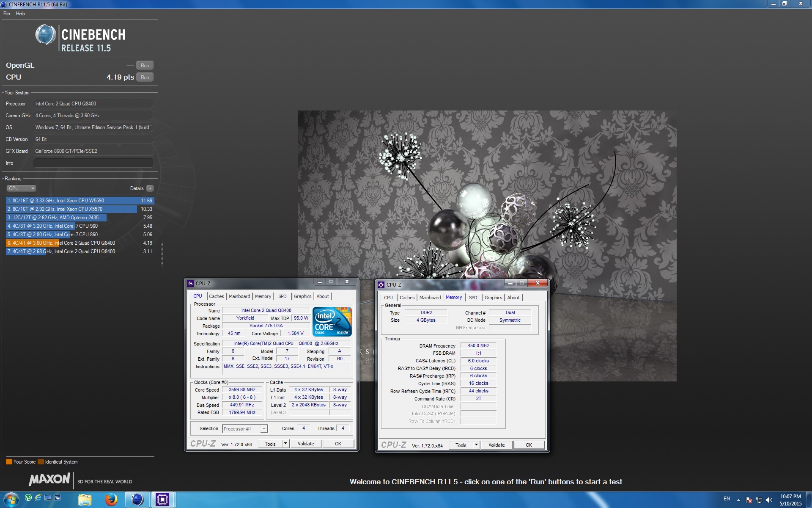Open Tools dropdown arrow in Memory CPU-Z
The image size is (812, 508).
[x=477, y=445]
